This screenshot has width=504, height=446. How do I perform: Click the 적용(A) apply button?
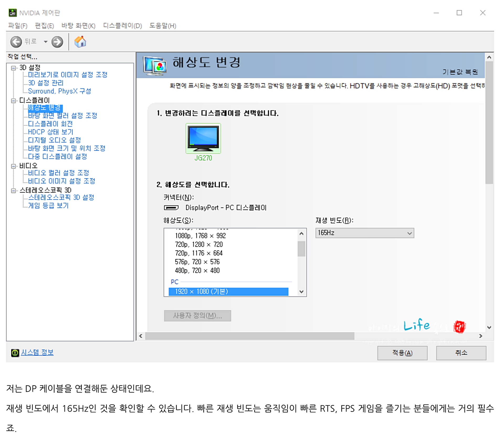[402, 353]
